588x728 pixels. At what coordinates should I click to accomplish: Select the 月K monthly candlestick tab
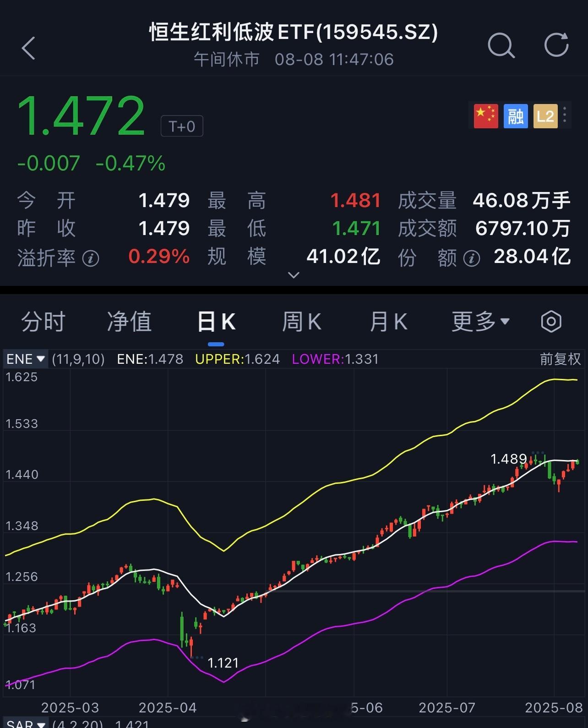[388, 322]
